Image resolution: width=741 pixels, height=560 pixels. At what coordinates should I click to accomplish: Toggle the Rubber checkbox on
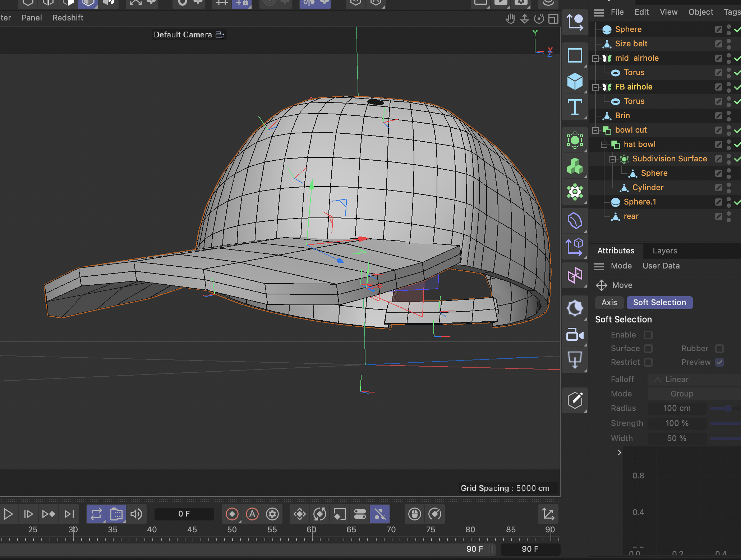719,348
